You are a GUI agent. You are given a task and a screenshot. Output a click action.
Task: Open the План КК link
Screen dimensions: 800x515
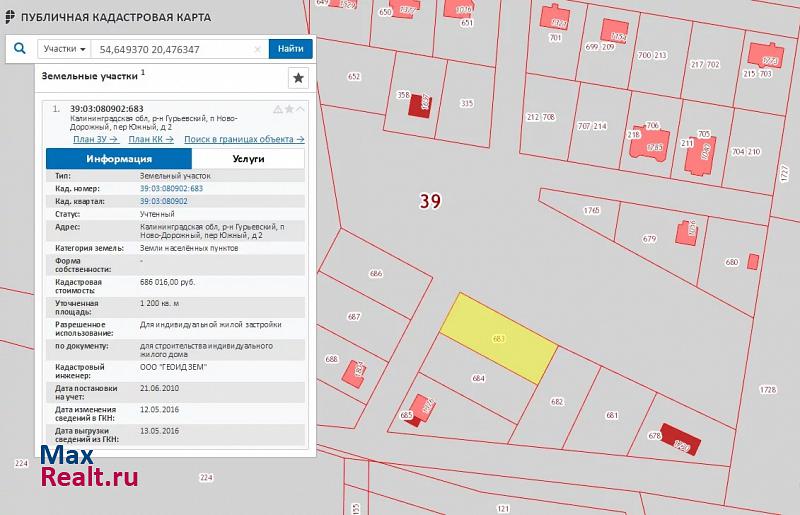point(151,140)
